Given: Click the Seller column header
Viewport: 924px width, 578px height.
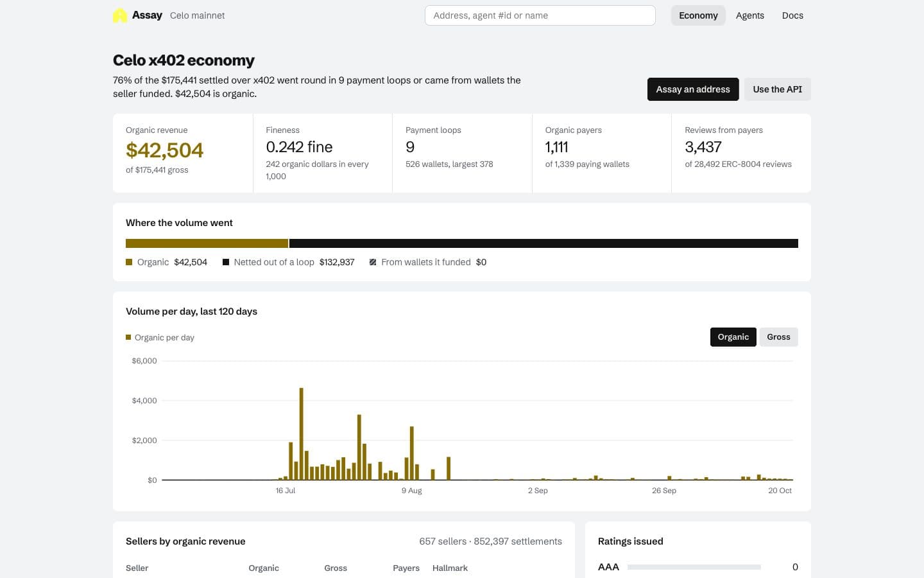Looking at the screenshot, I should (137, 568).
